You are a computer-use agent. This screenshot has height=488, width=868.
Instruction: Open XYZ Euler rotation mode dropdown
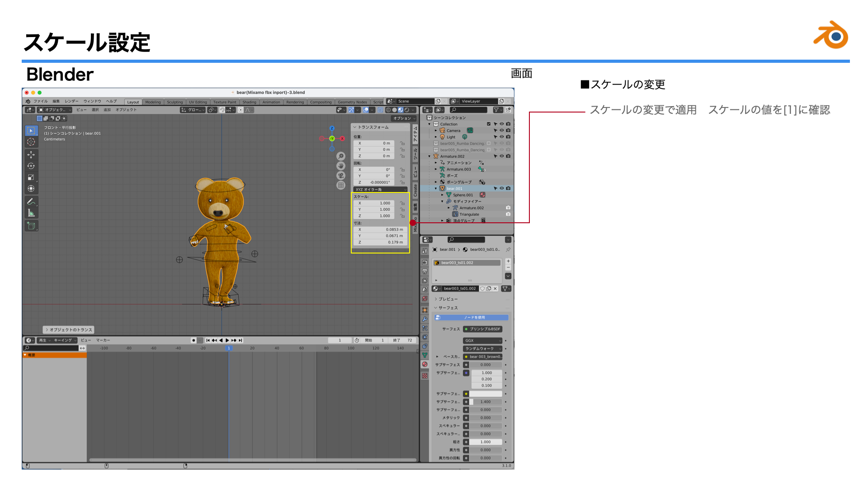tap(380, 190)
